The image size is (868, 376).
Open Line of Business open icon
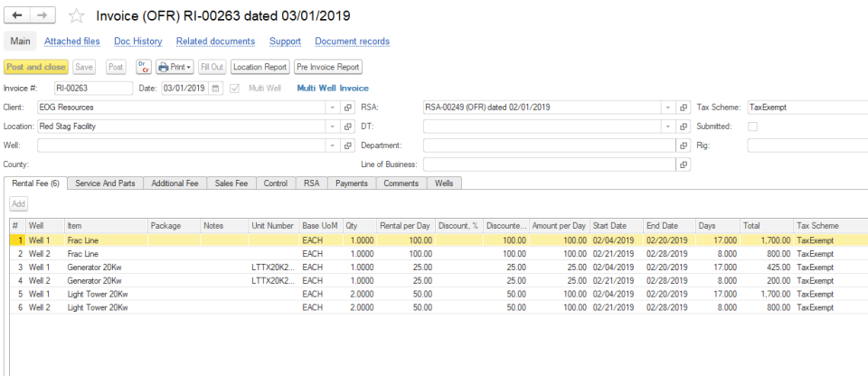pos(684,164)
